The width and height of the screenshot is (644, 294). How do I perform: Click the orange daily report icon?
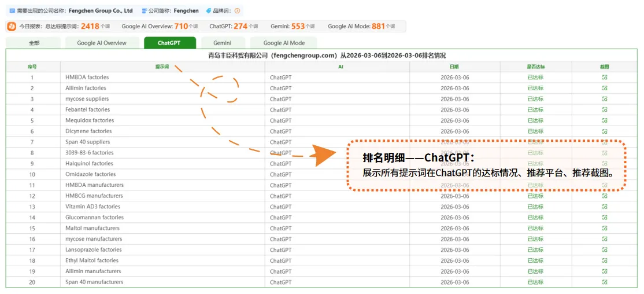(x=12, y=26)
